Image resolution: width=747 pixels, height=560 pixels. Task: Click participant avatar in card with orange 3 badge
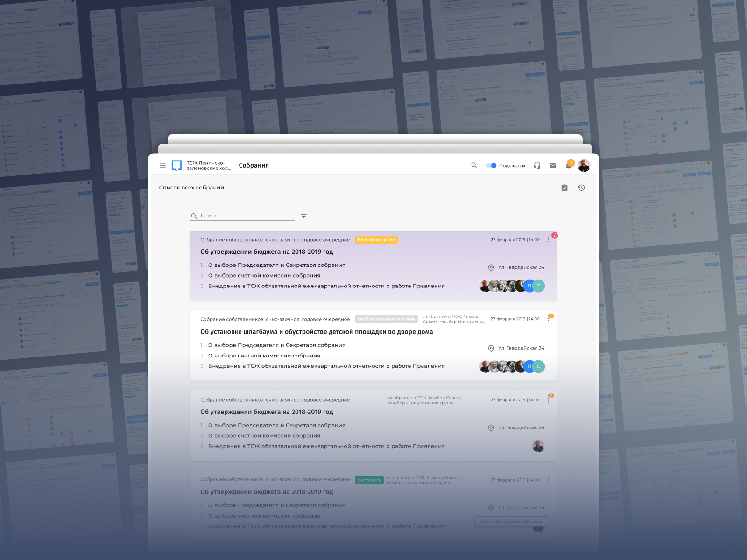click(x=538, y=446)
